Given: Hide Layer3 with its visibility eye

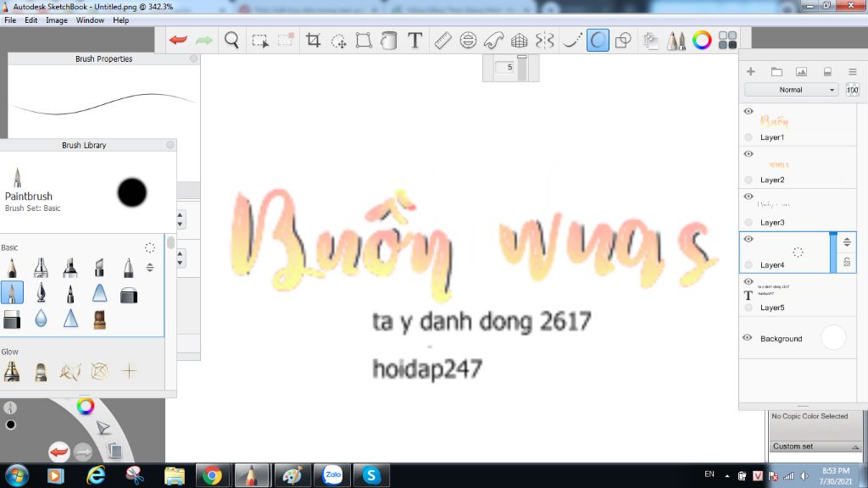Looking at the screenshot, I should pyautogui.click(x=748, y=196).
